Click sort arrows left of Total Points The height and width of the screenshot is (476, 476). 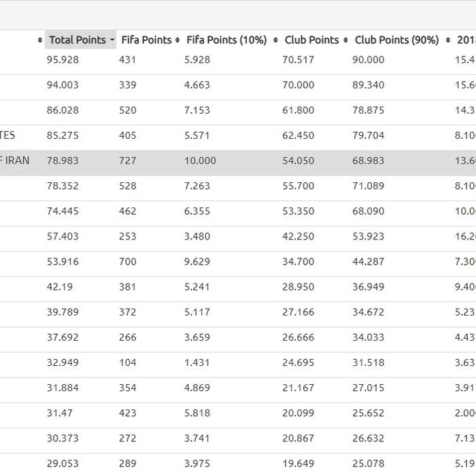[39, 39]
